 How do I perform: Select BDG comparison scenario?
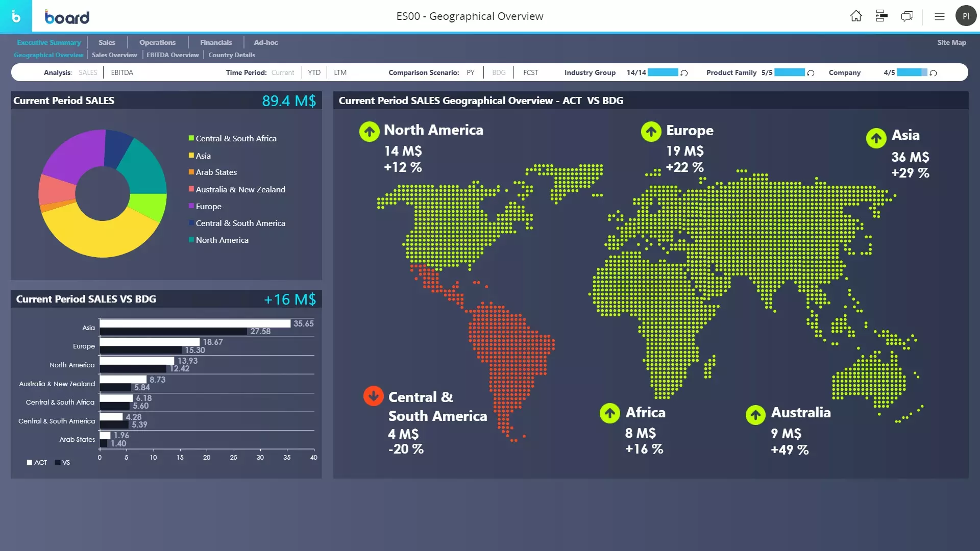tap(499, 72)
